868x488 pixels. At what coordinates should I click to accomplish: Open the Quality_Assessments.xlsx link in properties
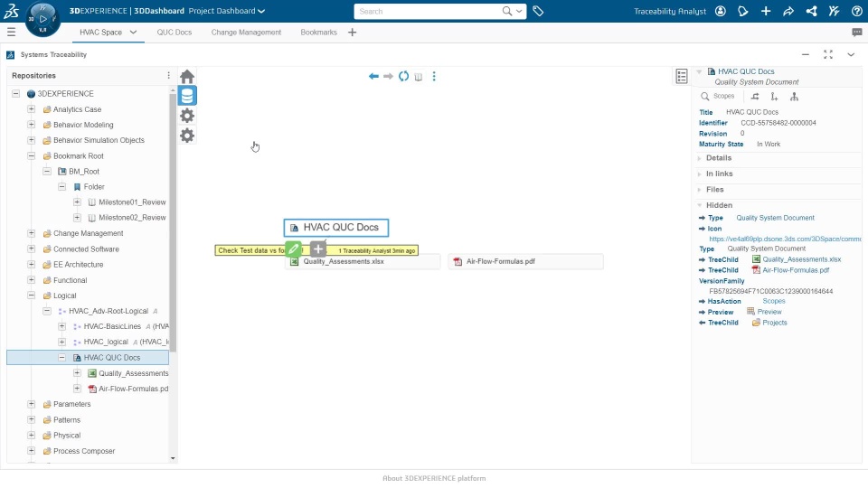click(x=802, y=259)
